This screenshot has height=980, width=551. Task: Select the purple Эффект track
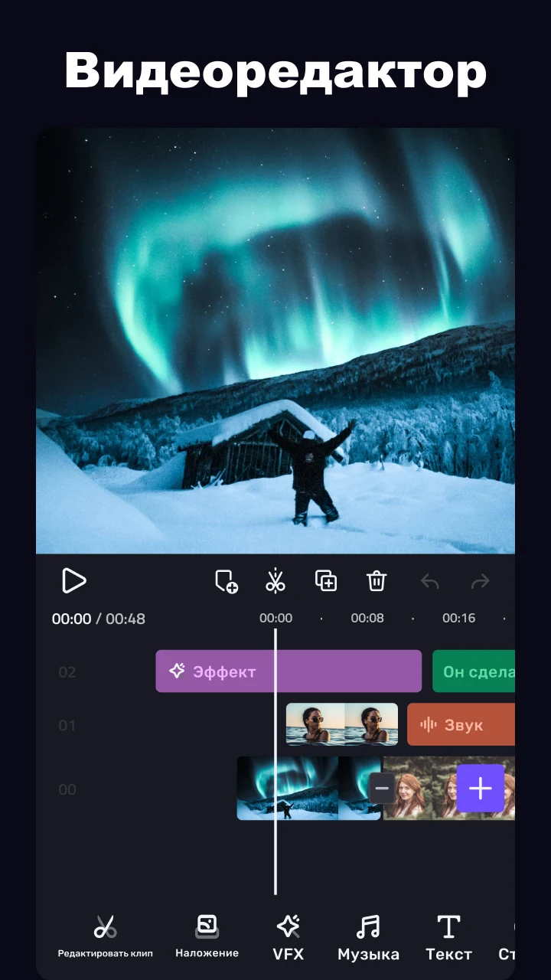(x=289, y=671)
